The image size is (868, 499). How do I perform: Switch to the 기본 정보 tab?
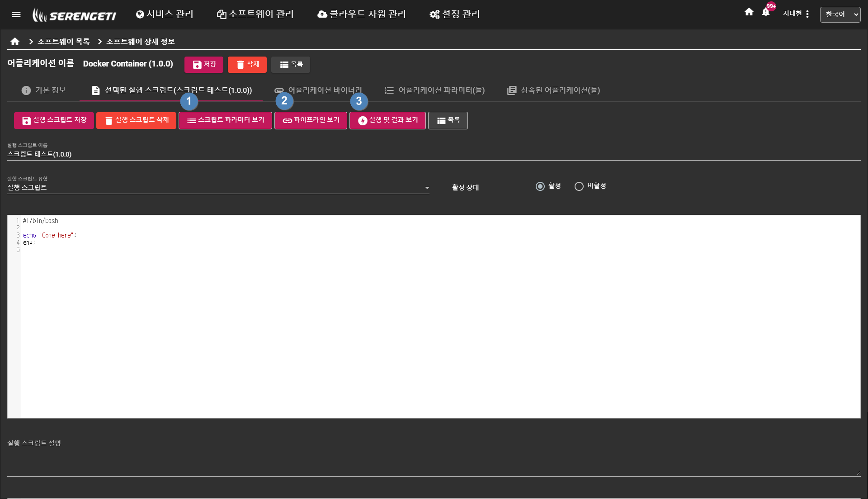(x=44, y=90)
